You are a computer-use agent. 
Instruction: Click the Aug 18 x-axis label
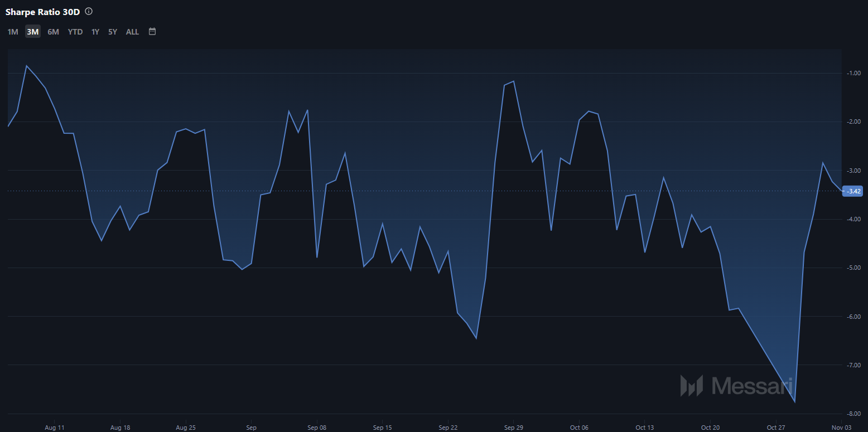[x=120, y=428]
